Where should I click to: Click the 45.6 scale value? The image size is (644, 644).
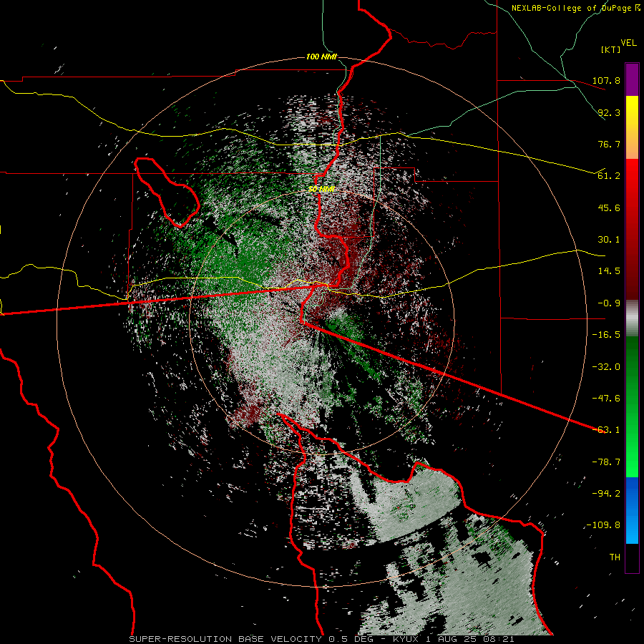pos(609,208)
